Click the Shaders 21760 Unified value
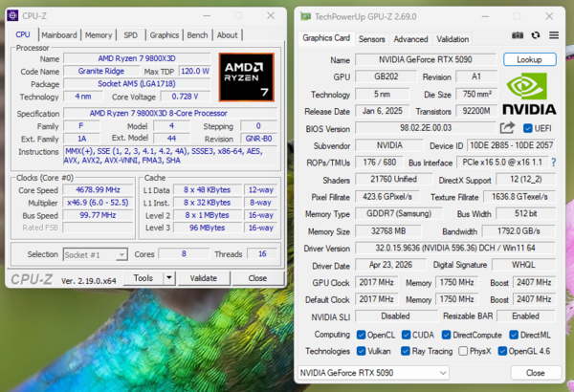Screen dimensions: 574x392 pyautogui.click(x=393, y=180)
